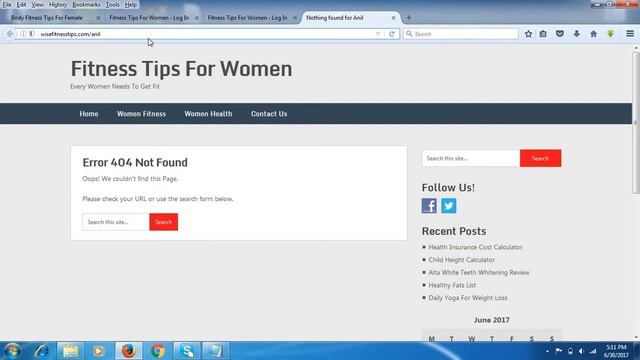This screenshot has width=640, height=360.
Task: Open 'Health Insurance Cost Calculator' post
Action: click(476, 247)
